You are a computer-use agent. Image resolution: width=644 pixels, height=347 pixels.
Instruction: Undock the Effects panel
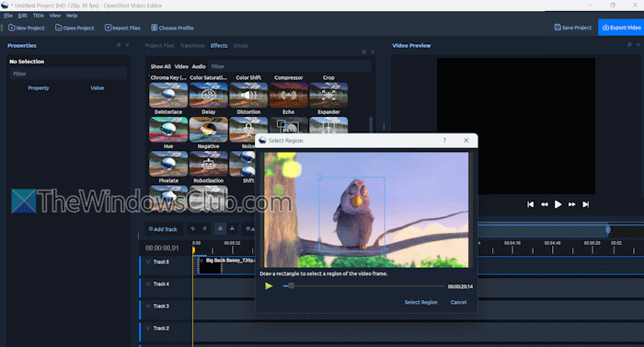364,52
